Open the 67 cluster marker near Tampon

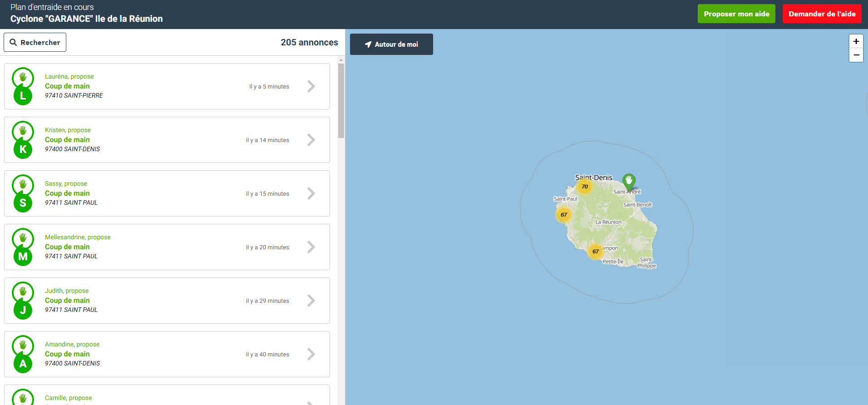click(x=596, y=252)
